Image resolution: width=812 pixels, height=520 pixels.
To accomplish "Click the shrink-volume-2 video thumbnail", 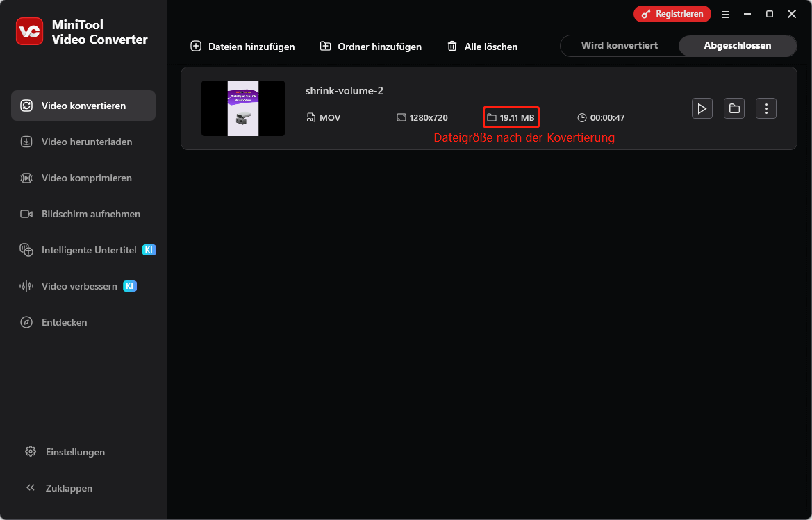I will pos(243,108).
